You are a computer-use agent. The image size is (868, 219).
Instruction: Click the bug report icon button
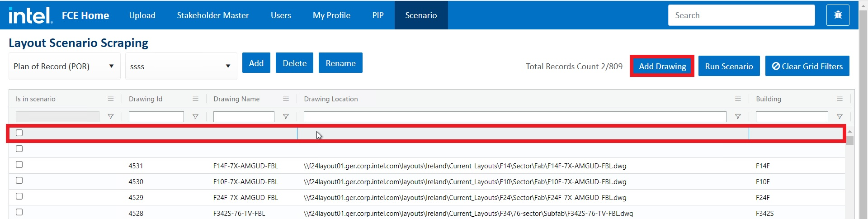[838, 15]
